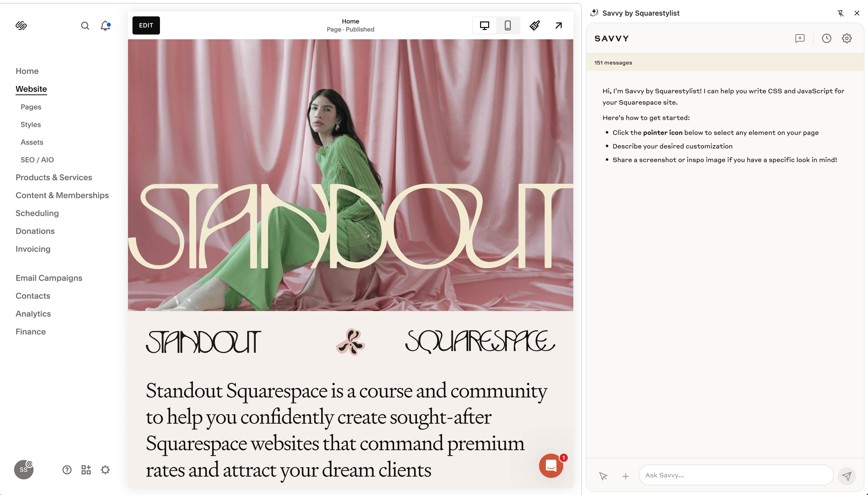Click the Squarespace logo icon
This screenshot has width=868, height=495.
click(21, 25)
